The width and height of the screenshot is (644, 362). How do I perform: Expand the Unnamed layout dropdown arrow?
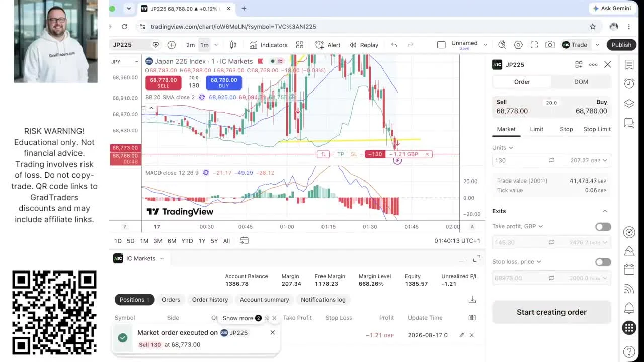[485, 45]
